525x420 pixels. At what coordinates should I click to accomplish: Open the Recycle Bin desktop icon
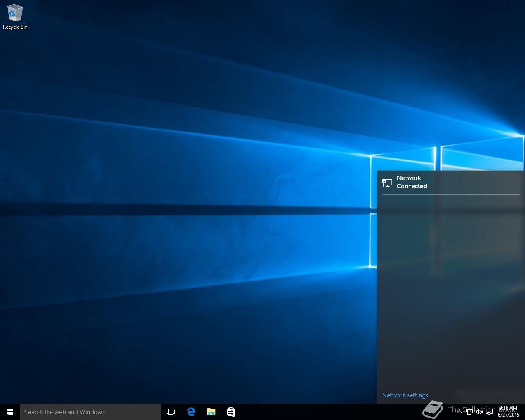pyautogui.click(x=15, y=13)
